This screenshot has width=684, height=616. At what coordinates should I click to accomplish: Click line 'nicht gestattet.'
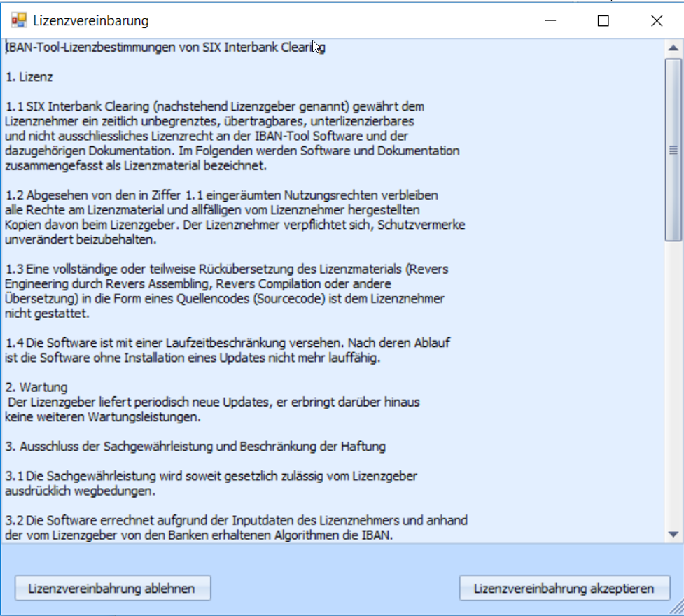pyautogui.click(x=47, y=314)
